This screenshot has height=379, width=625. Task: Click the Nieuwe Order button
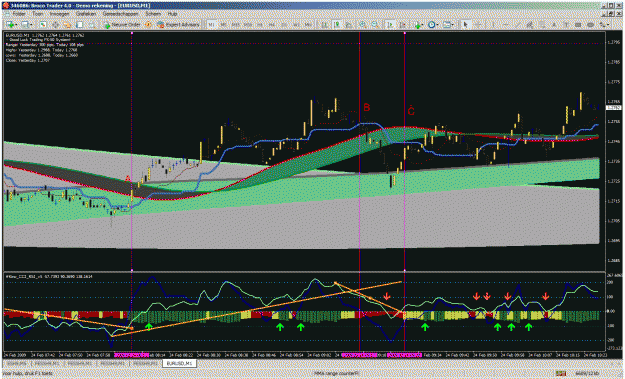coord(122,25)
